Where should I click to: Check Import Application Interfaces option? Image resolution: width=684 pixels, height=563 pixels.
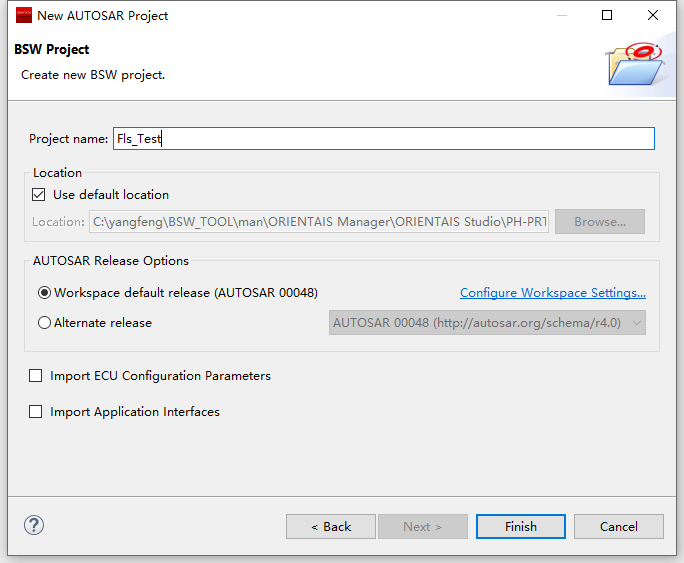(36, 412)
